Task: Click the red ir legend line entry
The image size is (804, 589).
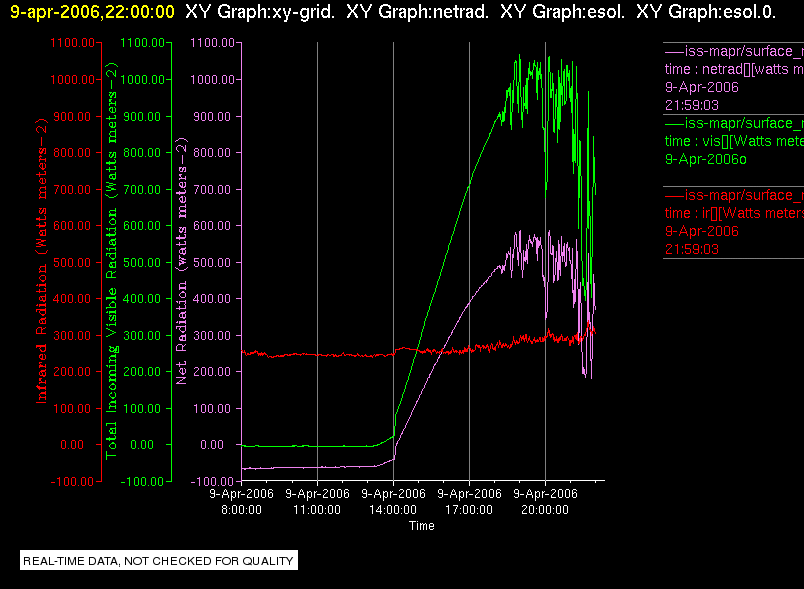Action: coord(734,195)
